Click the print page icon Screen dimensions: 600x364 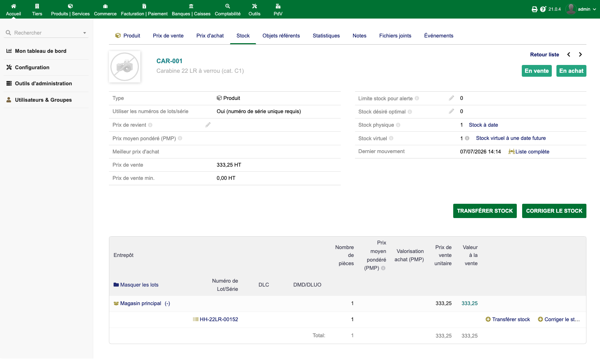(x=535, y=9)
